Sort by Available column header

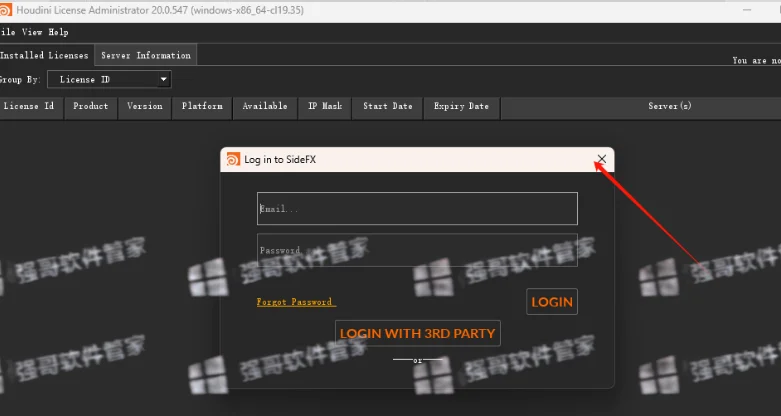[x=265, y=106]
